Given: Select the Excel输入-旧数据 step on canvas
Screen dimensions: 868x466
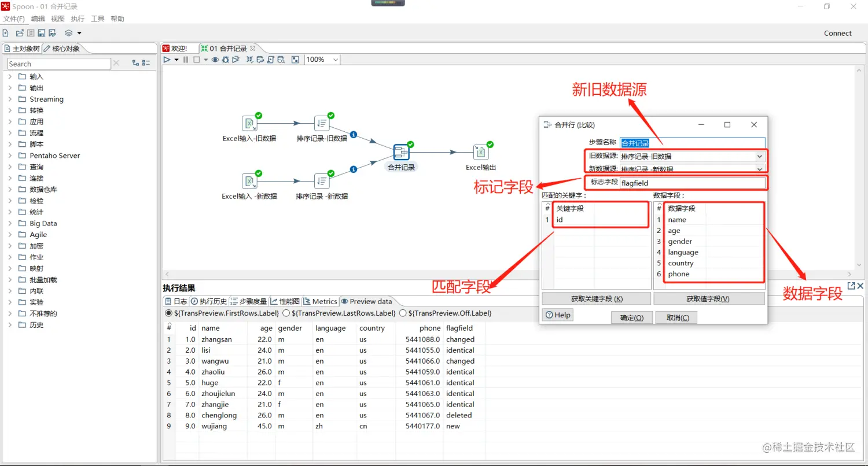Looking at the screenshot, I should point(249,123).
